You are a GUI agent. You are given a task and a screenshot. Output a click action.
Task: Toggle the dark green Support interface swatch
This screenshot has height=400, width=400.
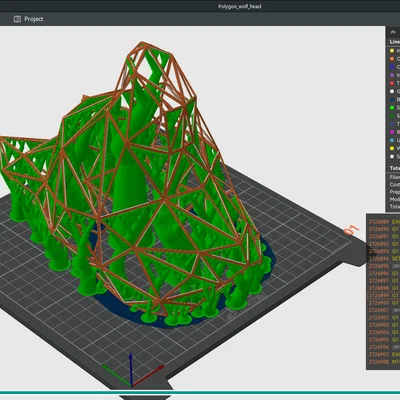tap(392, 116)
